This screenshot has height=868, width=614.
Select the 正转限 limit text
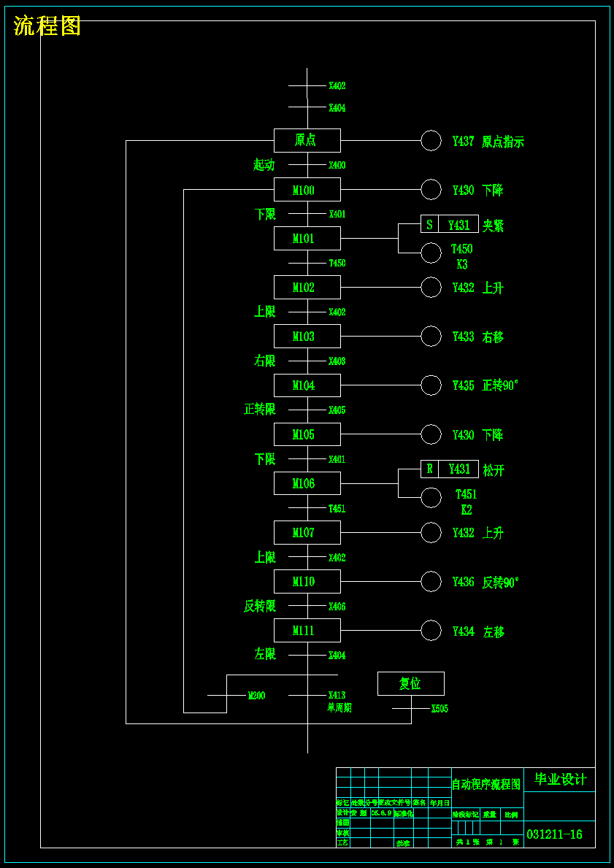click(x=260, y=410)
